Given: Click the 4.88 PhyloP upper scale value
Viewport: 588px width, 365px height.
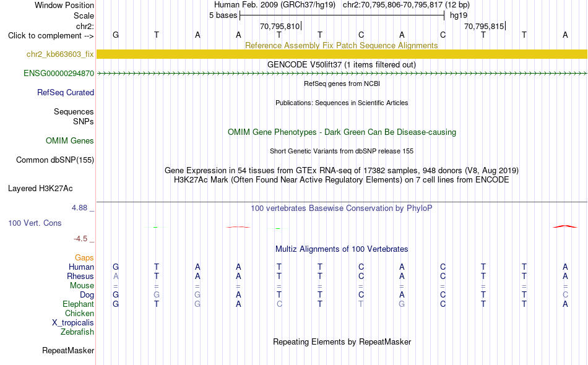Looking at the screenshot, I should click(x=79, y=208).
